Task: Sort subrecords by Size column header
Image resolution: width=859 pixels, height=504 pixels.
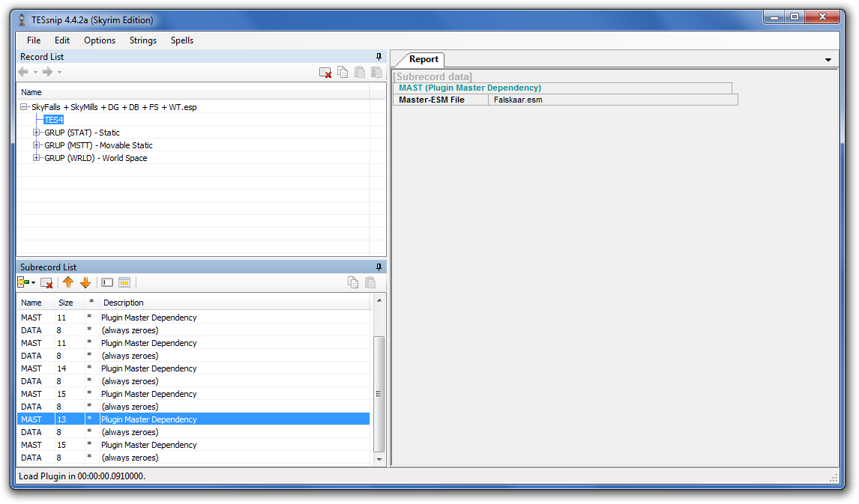Action: (x=66, y=303)
